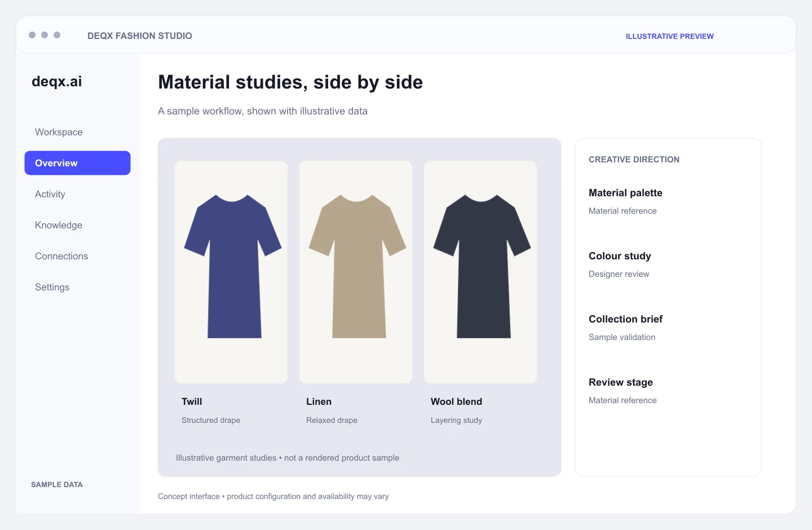Screen dimensions: 812x530
Task: Click the Sample Data label
Action: coord(57,484)
